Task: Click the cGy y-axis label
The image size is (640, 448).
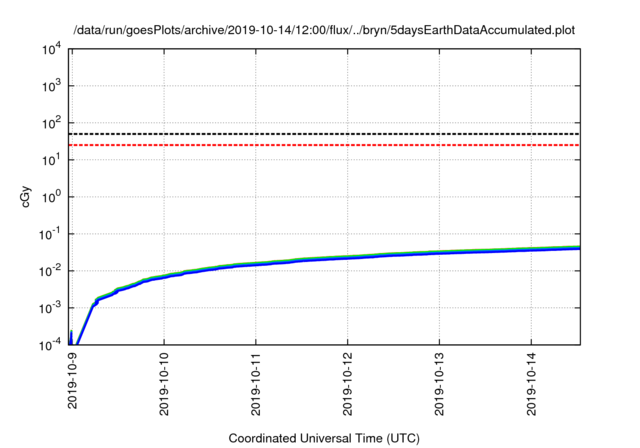Action: tap(25, 197)
